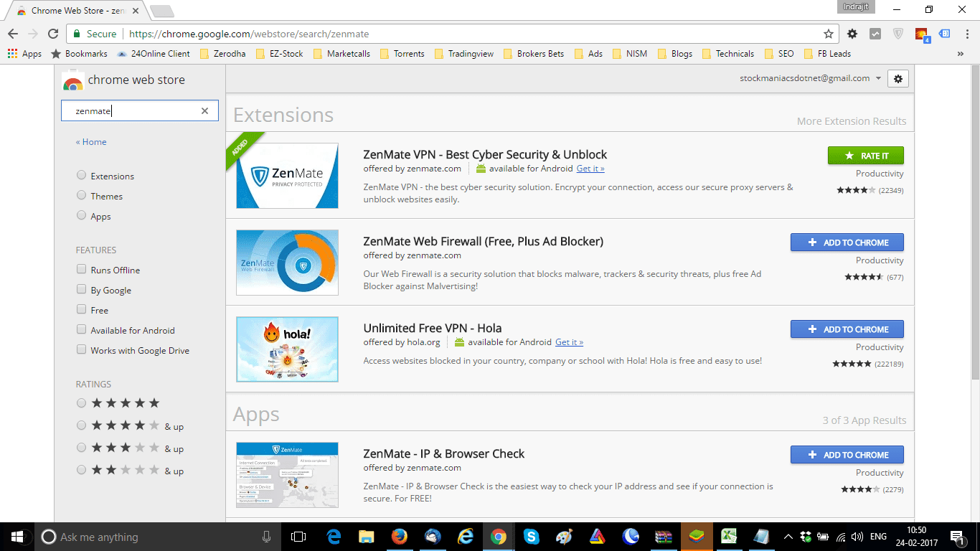Click the gray checkmark-graph extension icon
The width and height of the screenshot is (980, 551).
point(875,34)
